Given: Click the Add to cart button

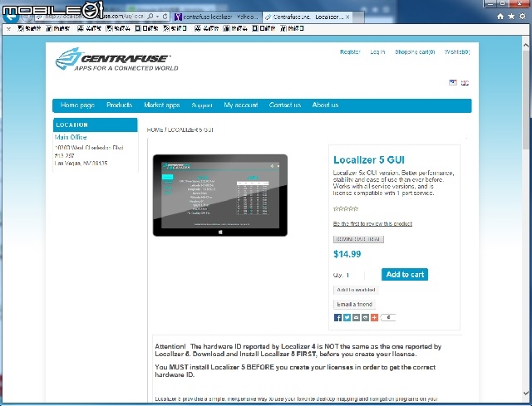Looking at the screenshot, I should [405, 275].
